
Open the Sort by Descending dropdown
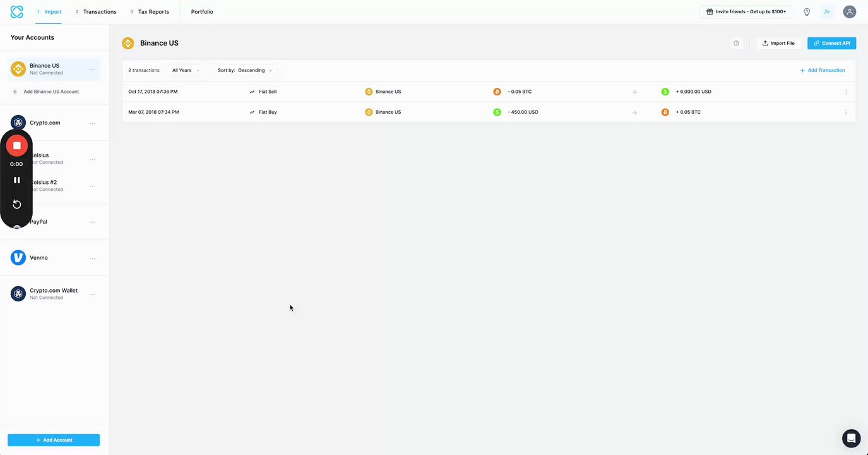tap(245, 70)
